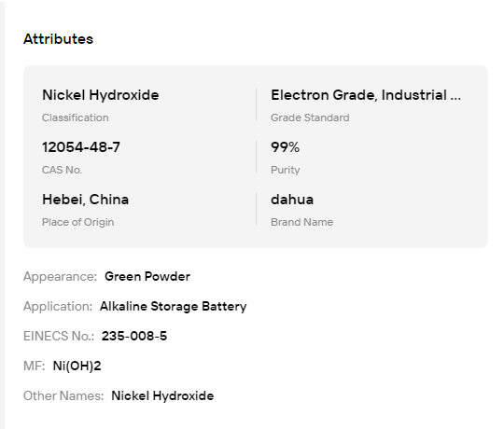Screen dimensions: 504x429
Task: Click the Alkaline Storage Battery application value
Action: pos(174,306)
